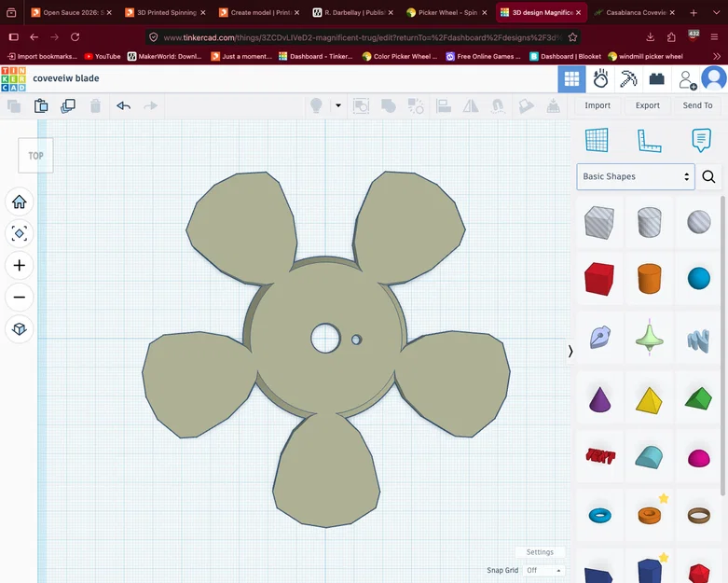Screen dimensions: 728x583
Task: Open the workplane Settings button
Action: (x=540, y=552)
